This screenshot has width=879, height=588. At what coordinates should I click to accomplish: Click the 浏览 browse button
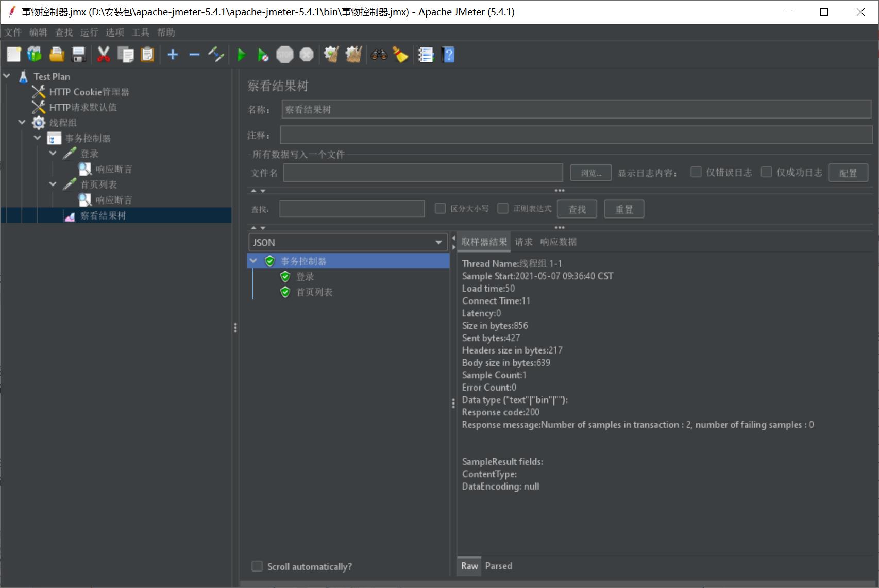pyautogui.click(x=591, y=173)
